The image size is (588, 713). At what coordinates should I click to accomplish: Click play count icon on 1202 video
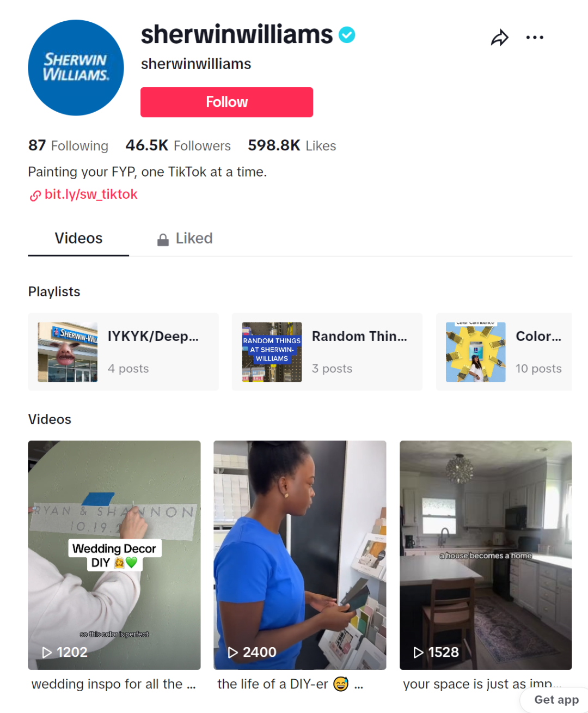47,652
